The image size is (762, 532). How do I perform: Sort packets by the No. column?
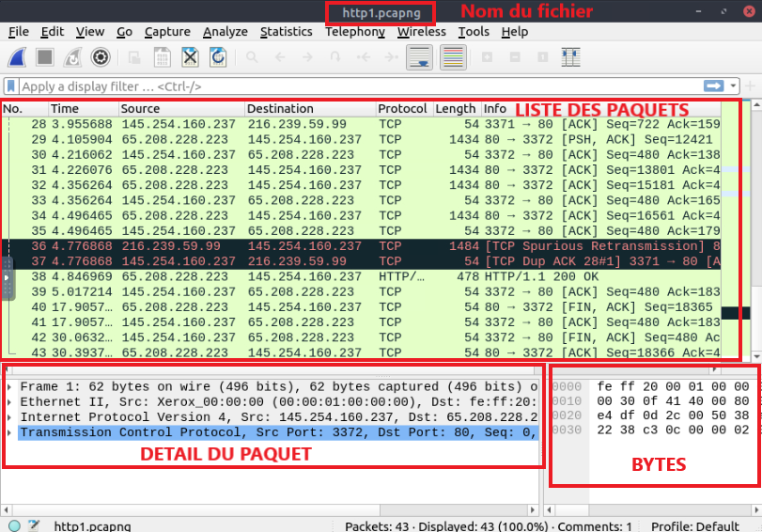point(24,108)
